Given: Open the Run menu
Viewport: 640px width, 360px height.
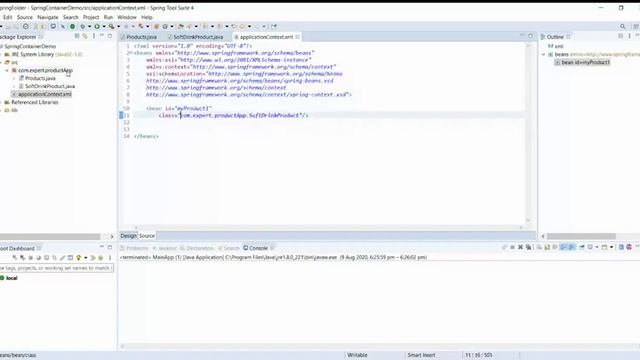Looking at the screenshot, I should (x=108, y=17).
